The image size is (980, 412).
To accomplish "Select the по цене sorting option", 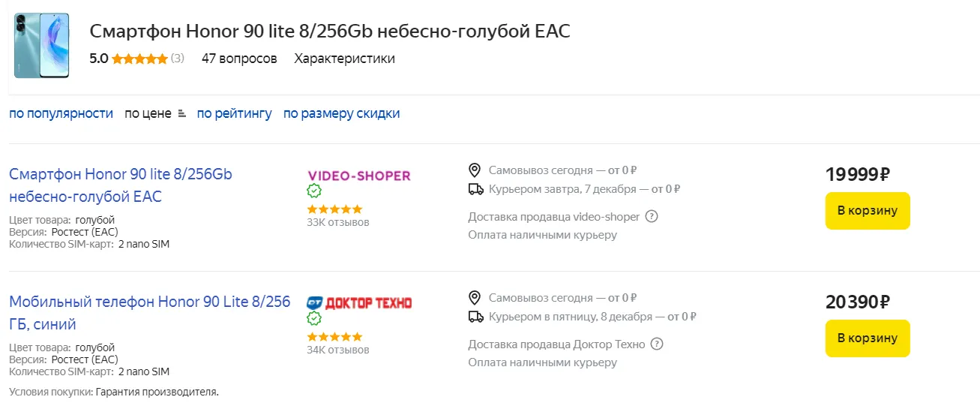I will [x=148, y=113].
